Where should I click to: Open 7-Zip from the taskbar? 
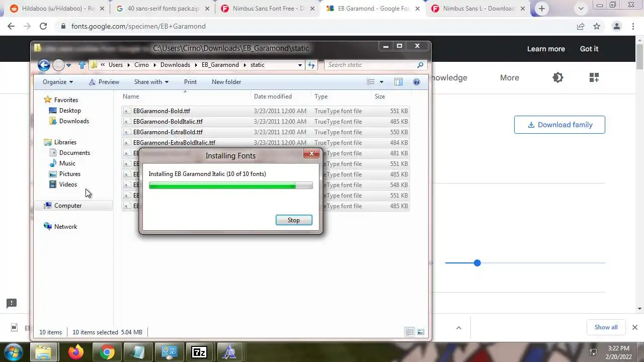[199, 352]
